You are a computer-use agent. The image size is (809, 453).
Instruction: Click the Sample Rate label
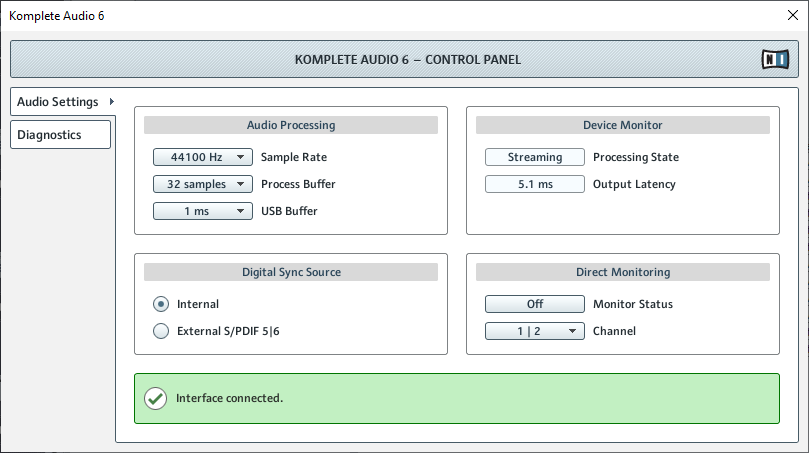[294, 157]
